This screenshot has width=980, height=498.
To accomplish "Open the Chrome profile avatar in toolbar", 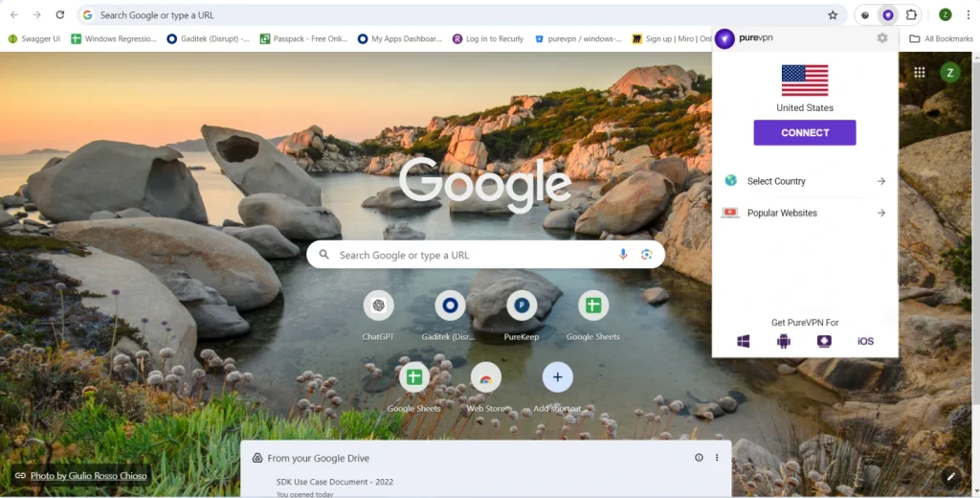I will click(945, 15).
